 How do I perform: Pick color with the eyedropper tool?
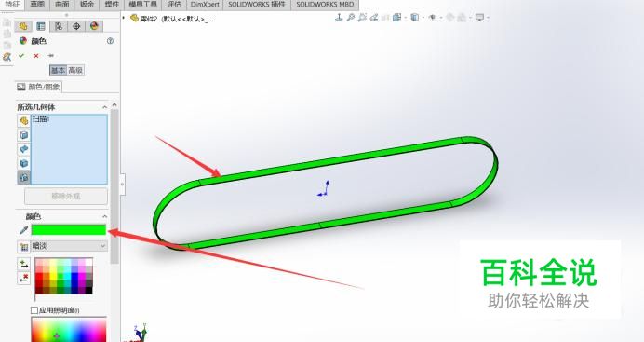pyautogui.click(x=24, y=230)
